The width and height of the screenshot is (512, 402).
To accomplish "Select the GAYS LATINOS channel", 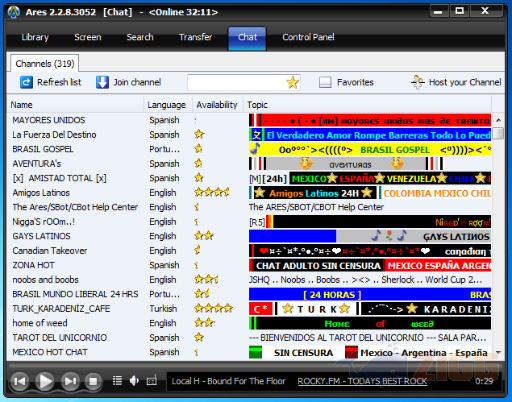I will [x=41, y=236].
